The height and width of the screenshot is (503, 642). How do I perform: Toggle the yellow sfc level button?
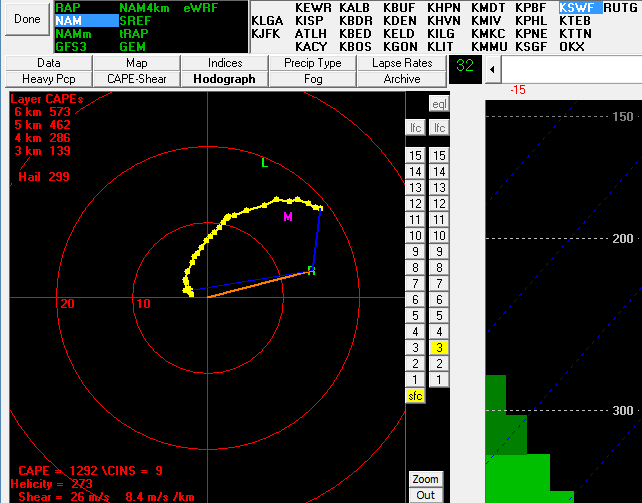pyautogui.click(x=415, y=396)
